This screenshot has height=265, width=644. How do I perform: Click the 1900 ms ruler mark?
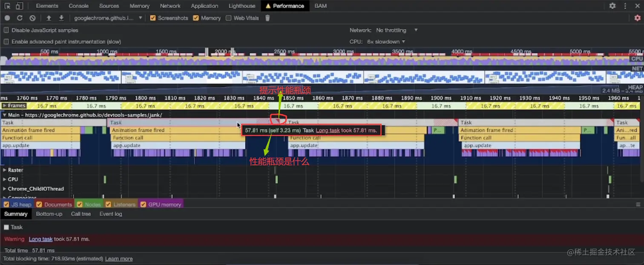coord(441,98)
